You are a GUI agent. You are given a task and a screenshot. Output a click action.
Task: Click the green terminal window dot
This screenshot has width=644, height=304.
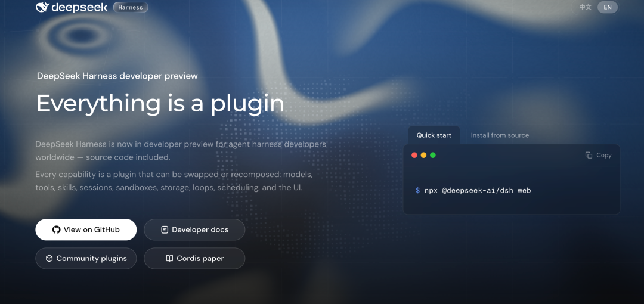tap(433, 156)
